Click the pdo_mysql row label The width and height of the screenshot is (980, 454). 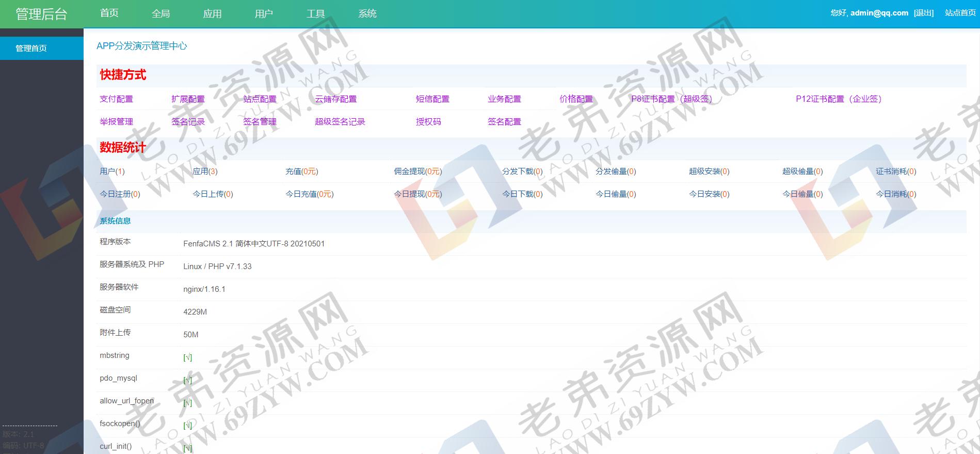[x=119, y=378]
